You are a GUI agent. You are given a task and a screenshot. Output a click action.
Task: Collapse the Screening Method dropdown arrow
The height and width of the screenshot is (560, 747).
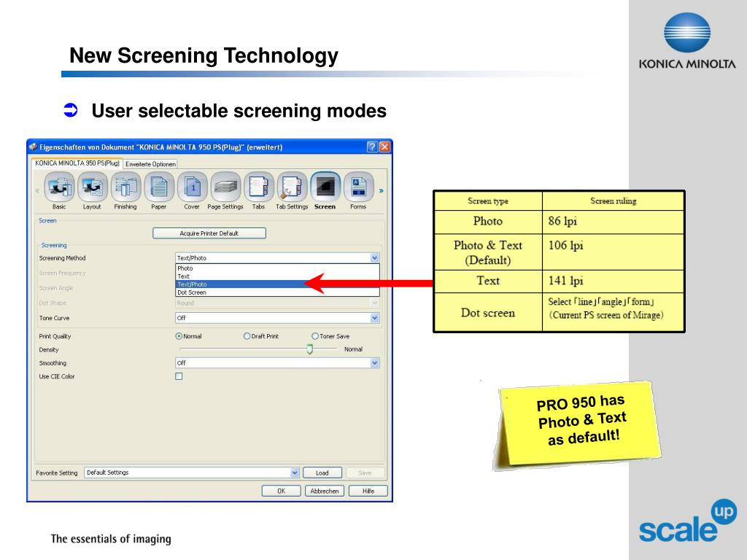pyautogui.click(x=375, y=258)
